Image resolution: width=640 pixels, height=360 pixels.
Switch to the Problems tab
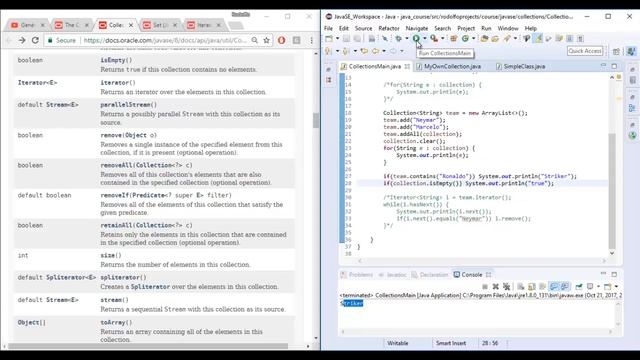point(357,275)
